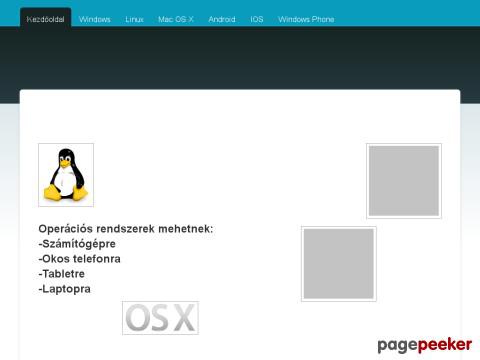Select the lower gray placeholder image
This screenshot has height=360, width=480.
(339, 264)
